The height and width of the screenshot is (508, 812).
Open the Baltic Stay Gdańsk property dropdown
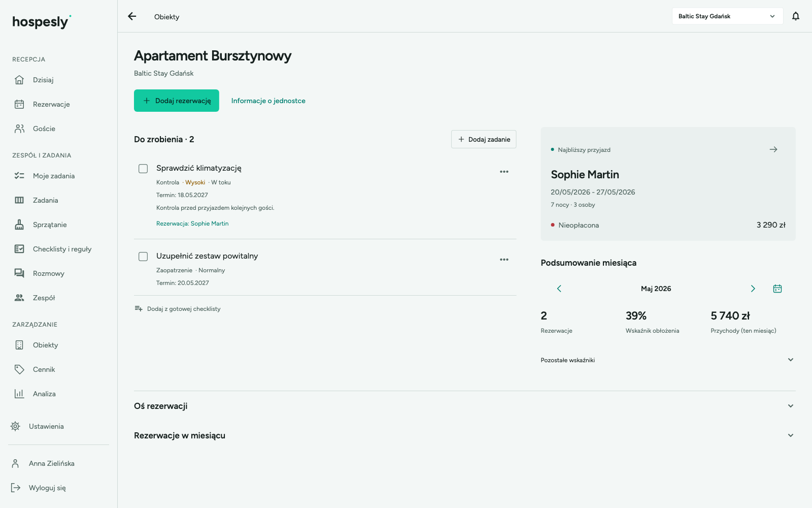(x=727, y=16)
